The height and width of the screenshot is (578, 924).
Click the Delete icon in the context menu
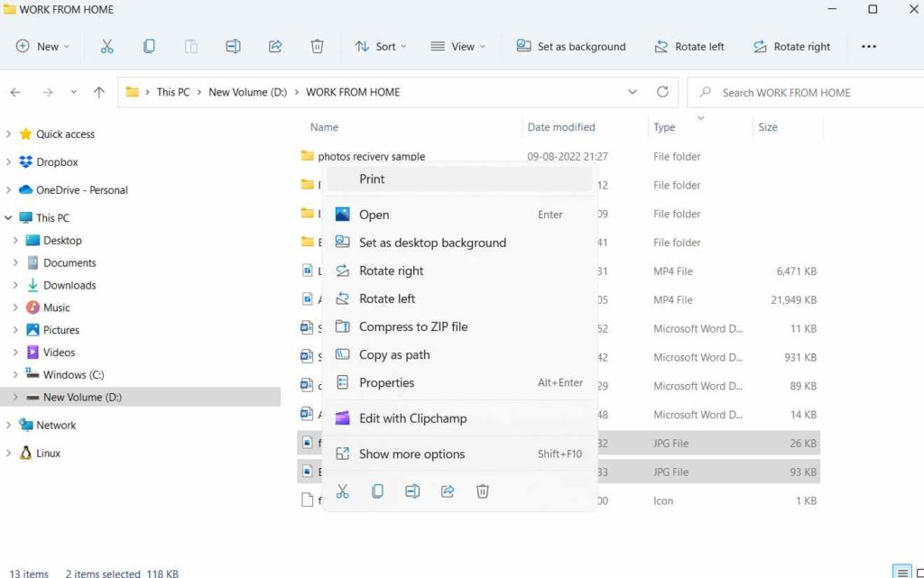(483, 491)
